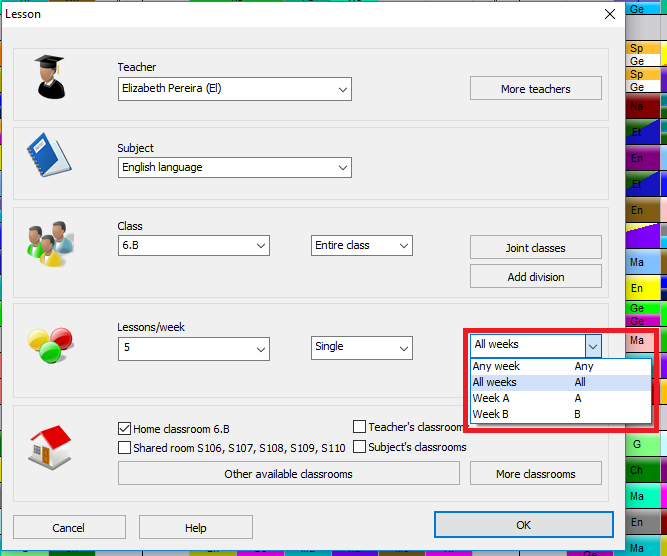
Task: Enable the Shared room S106 checkbox
Action: pos(125,447)
